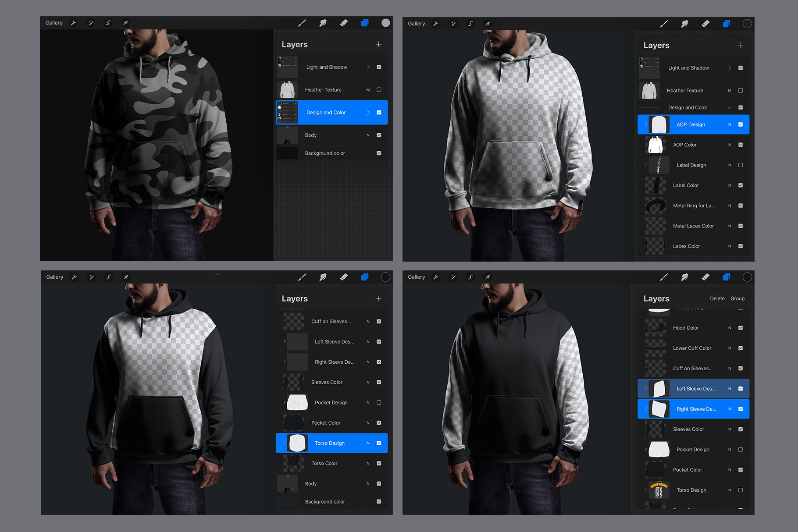Add new layer in top-right Layers panel
The width and height of the screenshot is (798, 532).
(x=740, y=45)
